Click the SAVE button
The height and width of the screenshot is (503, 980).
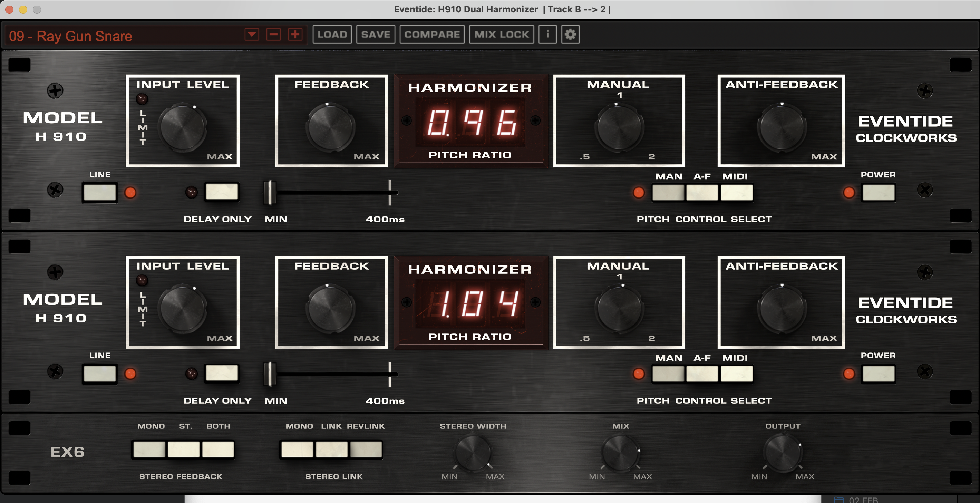pyautogui.click(x=376, y=35)
